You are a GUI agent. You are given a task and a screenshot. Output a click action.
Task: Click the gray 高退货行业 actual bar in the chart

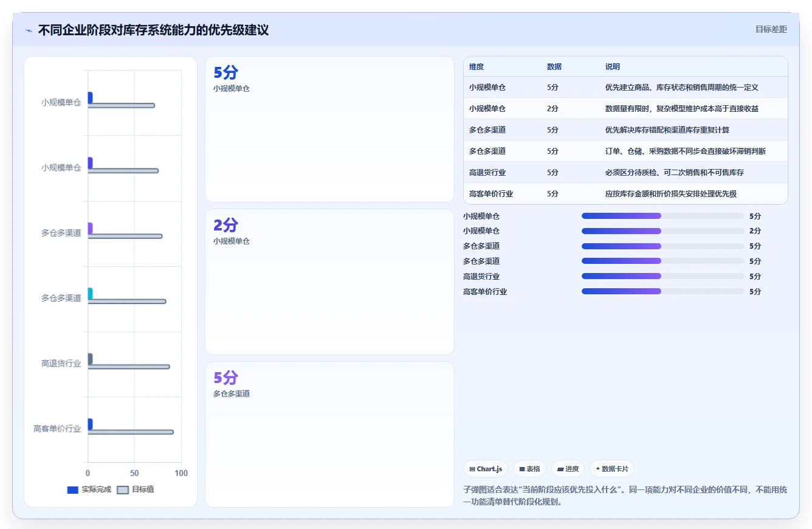click(90, 359)
